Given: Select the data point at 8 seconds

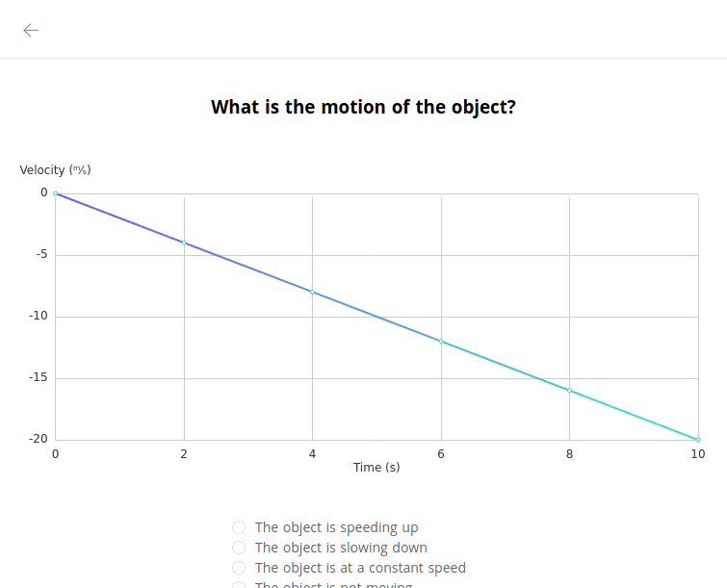Looking at the screenshot, I should click(570, 391).
